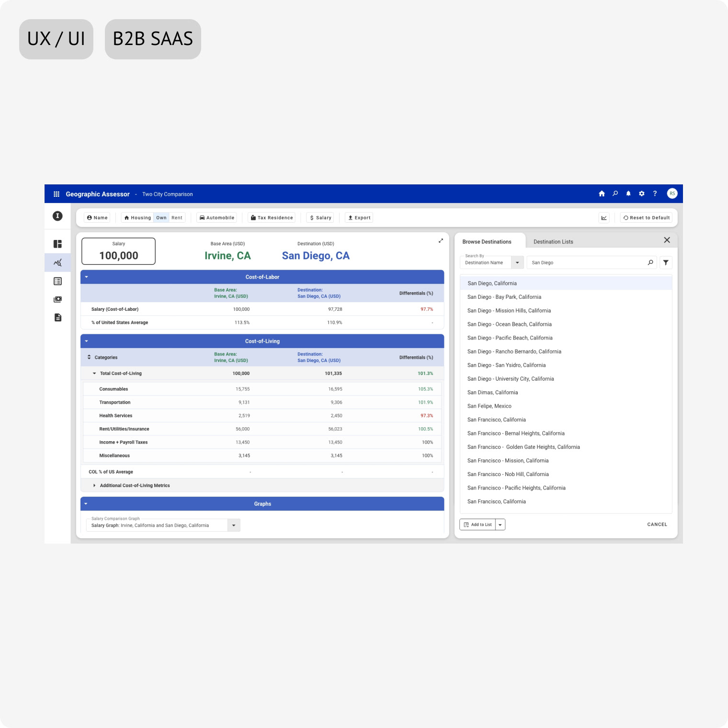Viewport: 728px width, 728px height.
Task: Click San Diego, CA destination heading
Action: click(316, 256)
